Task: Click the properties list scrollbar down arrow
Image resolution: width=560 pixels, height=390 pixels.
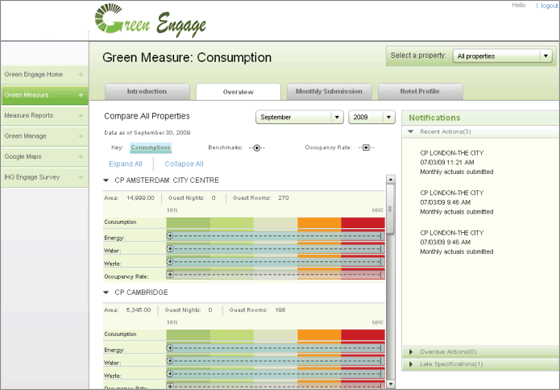Action: [x=391, y=384]
